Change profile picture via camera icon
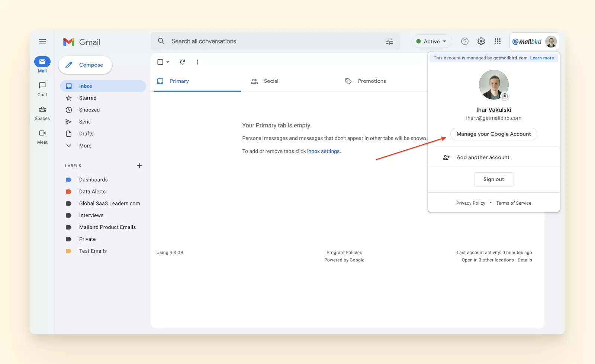Screen dimensions: 595x364 [505, 96]
